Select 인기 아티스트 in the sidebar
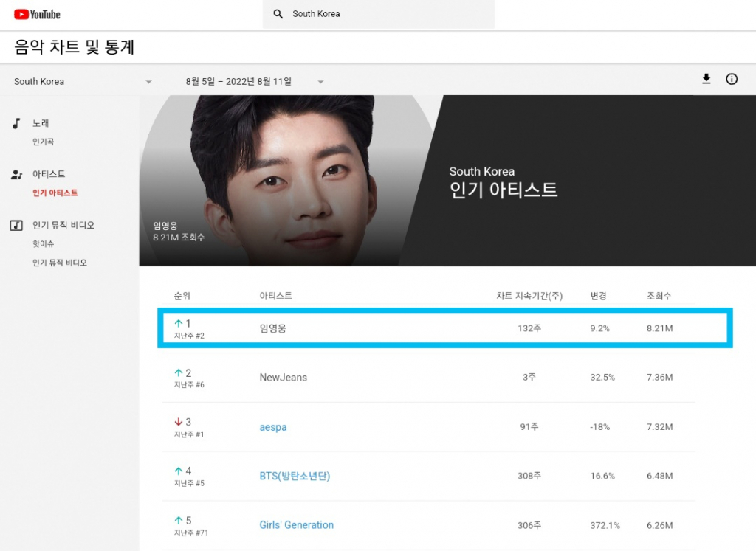756x551 pixels. click(x=55, y=193)
